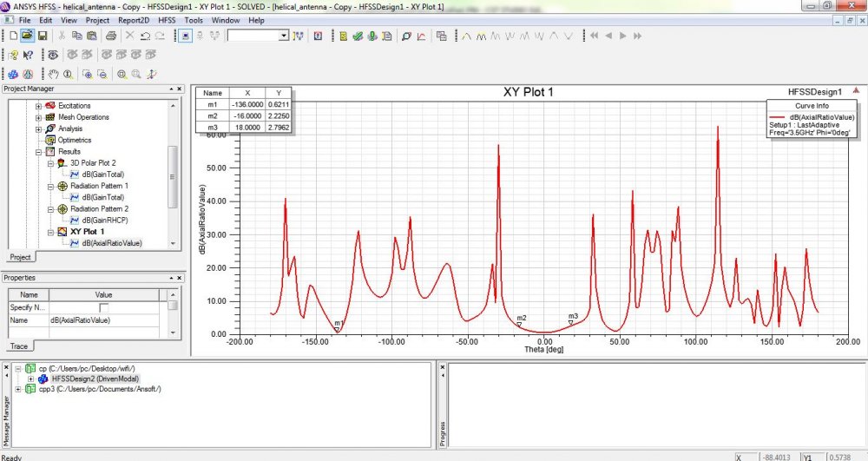Click the XY Plot 1 title
868x461 pixels.
point(528,92)
